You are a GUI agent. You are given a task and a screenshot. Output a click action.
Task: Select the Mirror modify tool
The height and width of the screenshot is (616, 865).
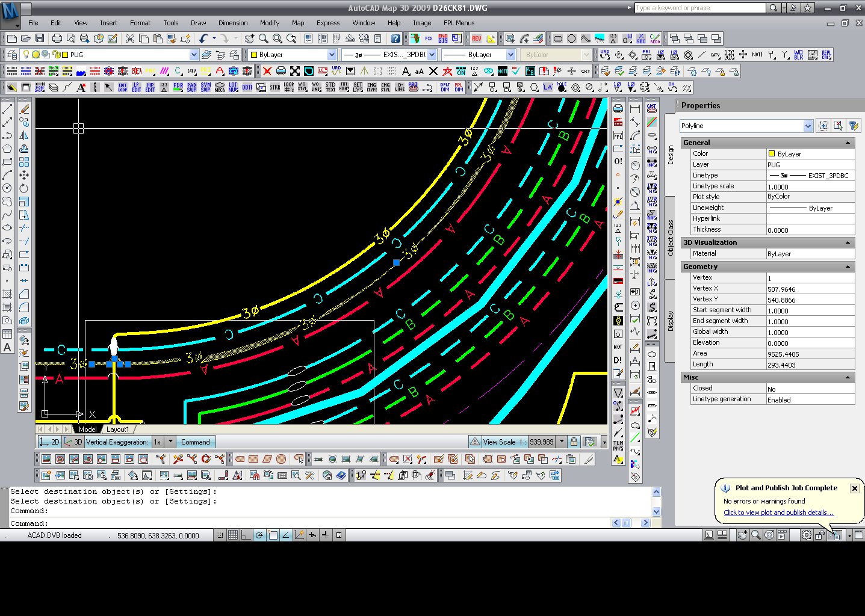click(x=24, y=135)
